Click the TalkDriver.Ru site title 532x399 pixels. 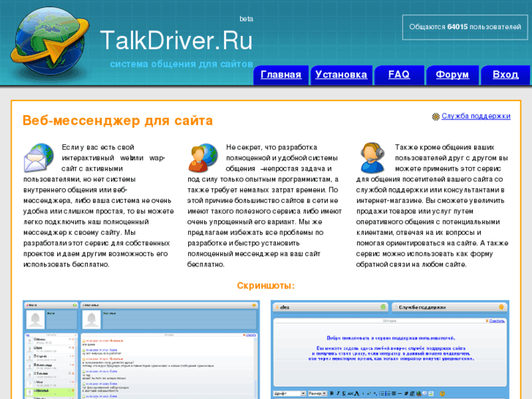[176, 40]
